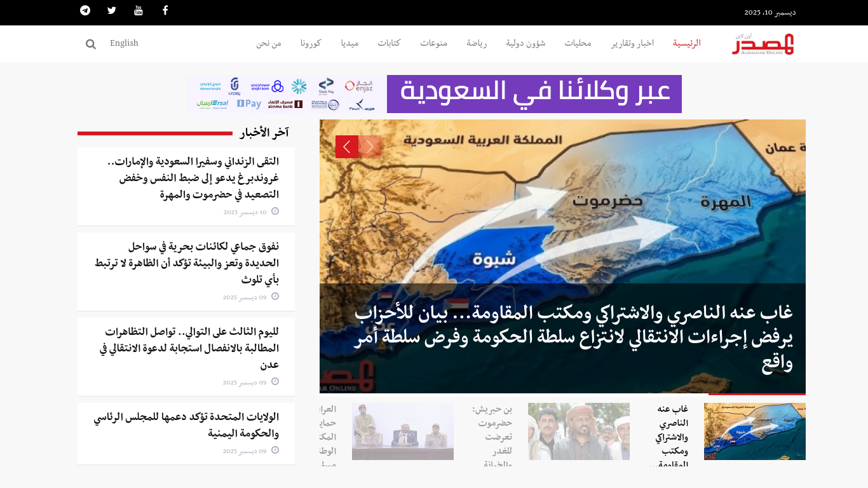Open the article about الزنداني meeting ambassadors
This screenshot has height=488, width=868.
[x=186, y=179]
